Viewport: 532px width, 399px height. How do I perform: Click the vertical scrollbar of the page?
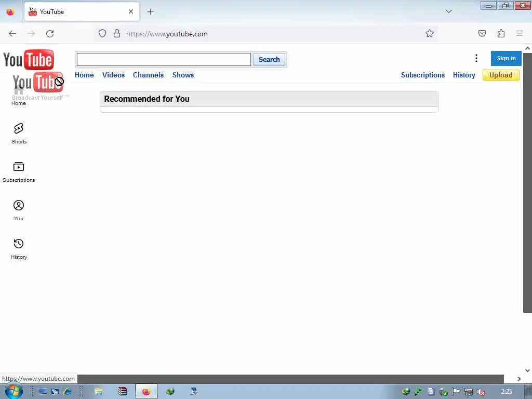coord(527,182)
